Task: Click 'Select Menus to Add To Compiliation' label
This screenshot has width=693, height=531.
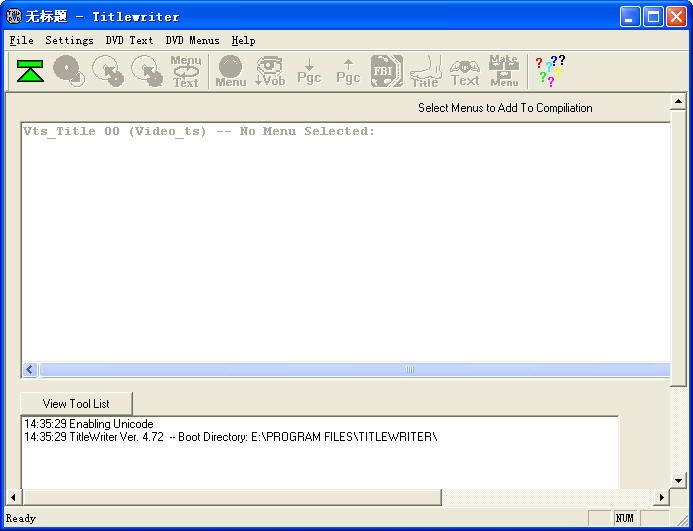Action: tap(505, 108)
